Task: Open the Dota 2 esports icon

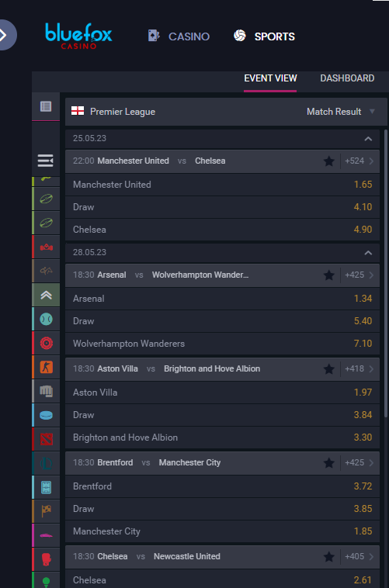Action: tap(46, 439)
